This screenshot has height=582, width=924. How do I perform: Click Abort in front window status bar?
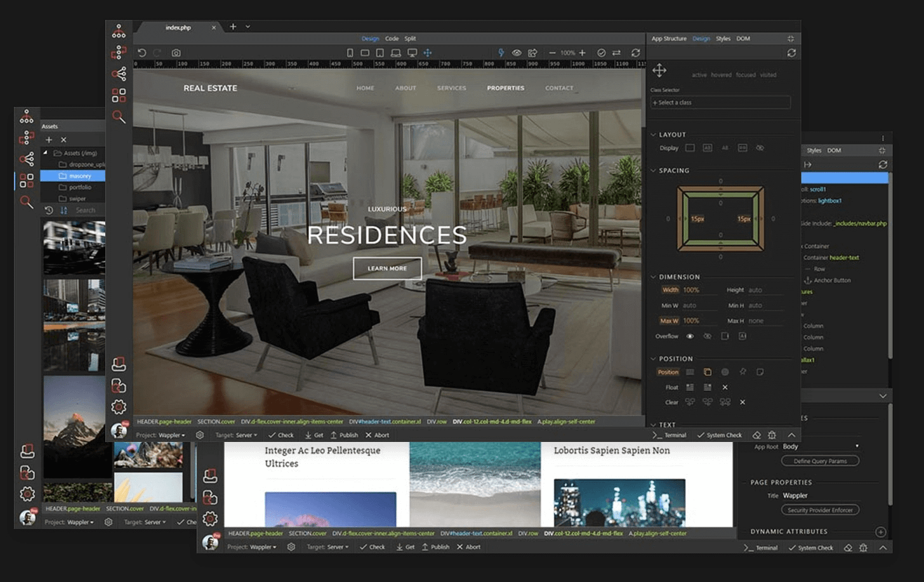click(x=377, y=435)
